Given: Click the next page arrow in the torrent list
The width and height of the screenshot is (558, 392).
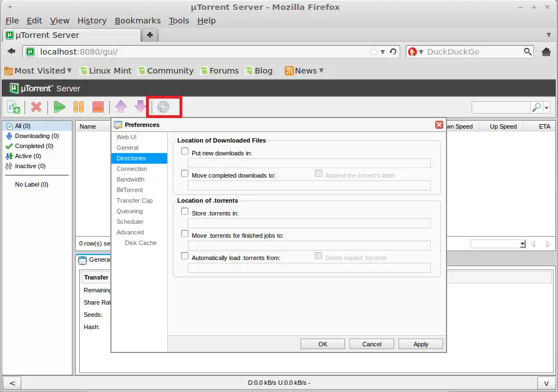Looking at the screenshot, I should click(x=548, y=244).
